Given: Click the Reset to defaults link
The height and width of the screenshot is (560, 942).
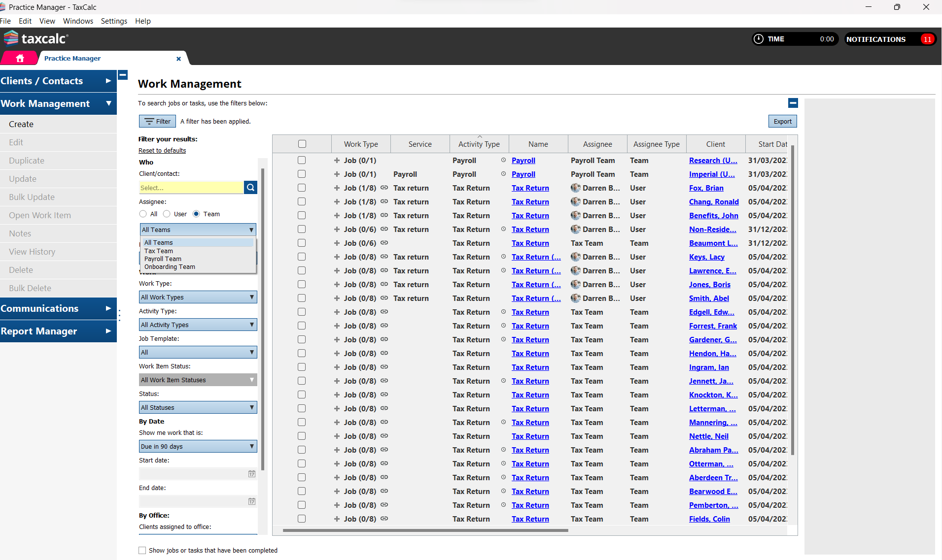Looking at the screenshot, I should [162, 150].
